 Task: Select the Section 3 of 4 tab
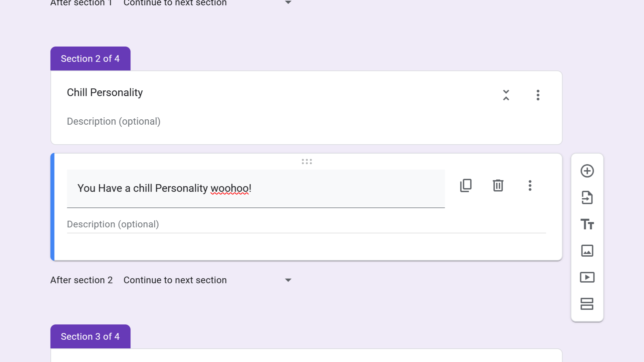coord(90,337)
